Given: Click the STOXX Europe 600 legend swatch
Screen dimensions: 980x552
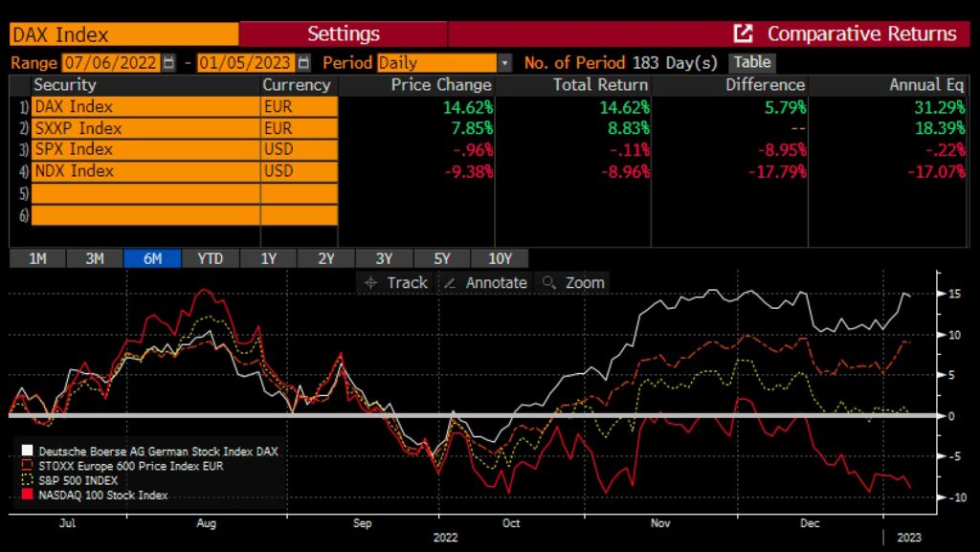Looking at the screenshot, I should click(27, 466).
